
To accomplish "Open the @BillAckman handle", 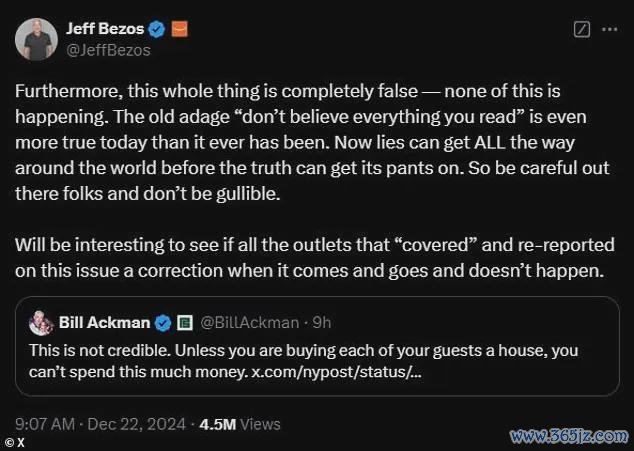I will (x=250, y=323).
